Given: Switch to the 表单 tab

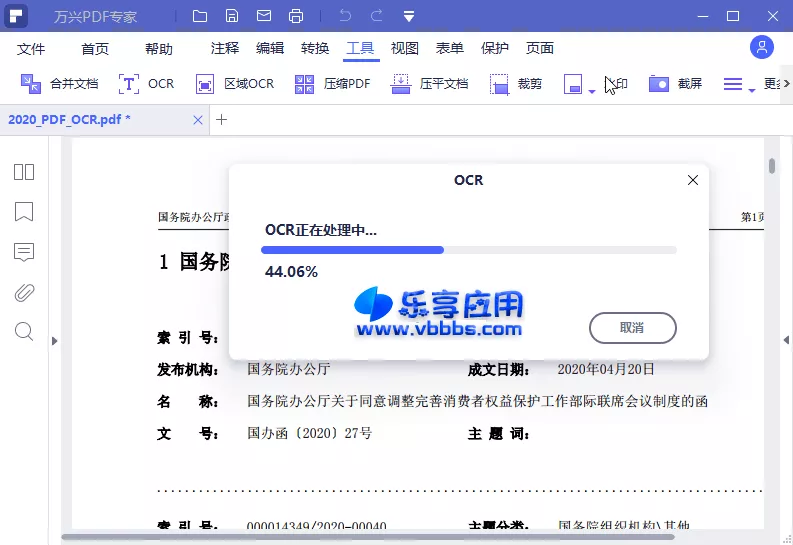Looking at the screenshot, I should coord(450,48).
